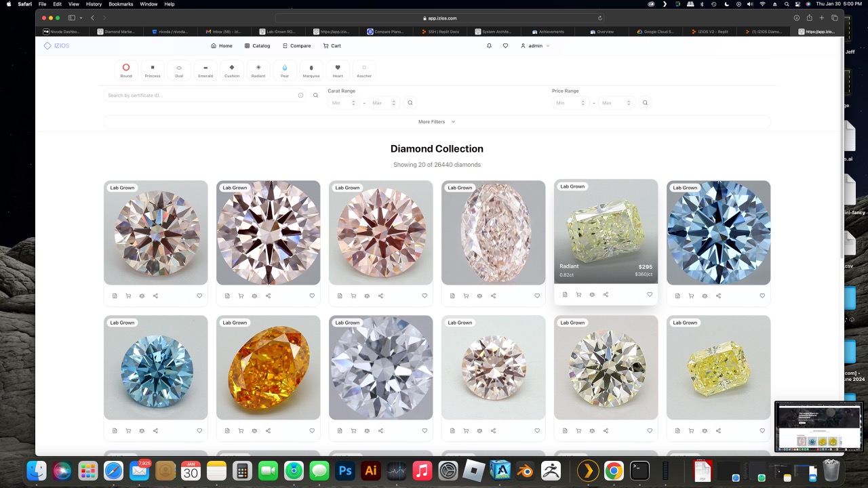
Task: Reload the page in Safari
Action: click(x=600, y=18)
